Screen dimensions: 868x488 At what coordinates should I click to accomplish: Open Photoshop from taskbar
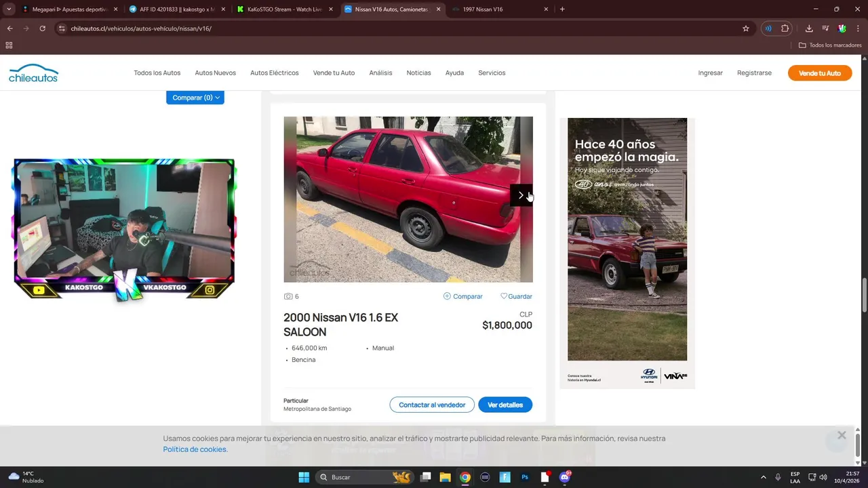[x=525, y=477]
